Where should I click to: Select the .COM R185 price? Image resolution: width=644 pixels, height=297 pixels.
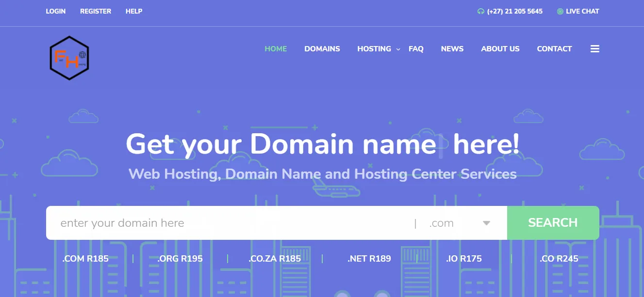[x=85, y=259]
